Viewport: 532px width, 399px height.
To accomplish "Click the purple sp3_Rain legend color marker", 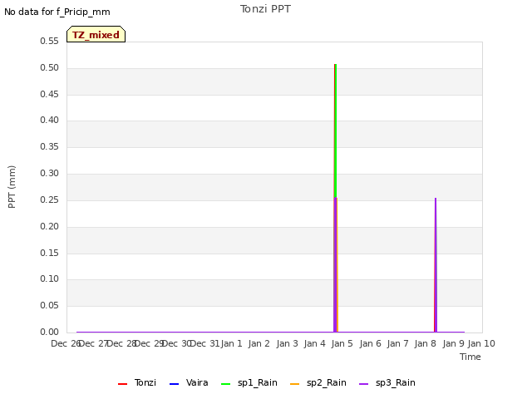I will (x=364, y=384).
